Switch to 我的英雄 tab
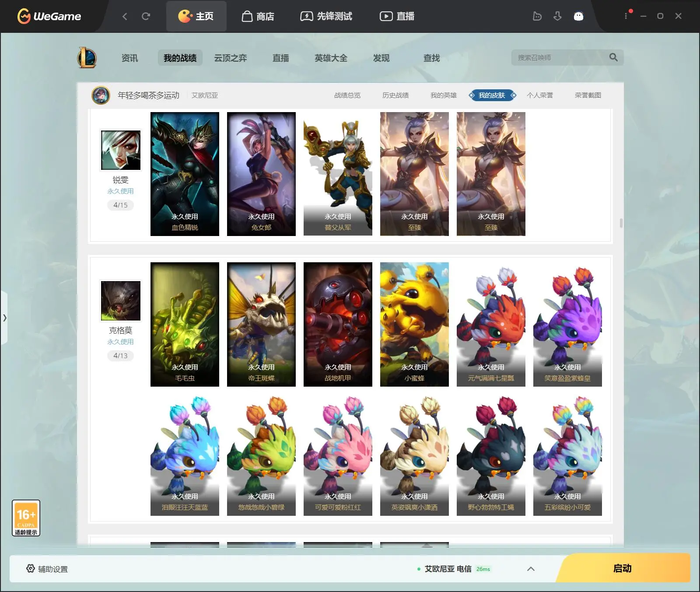The width and height of the screenshot is (700, 592). [x=444, y=95]
